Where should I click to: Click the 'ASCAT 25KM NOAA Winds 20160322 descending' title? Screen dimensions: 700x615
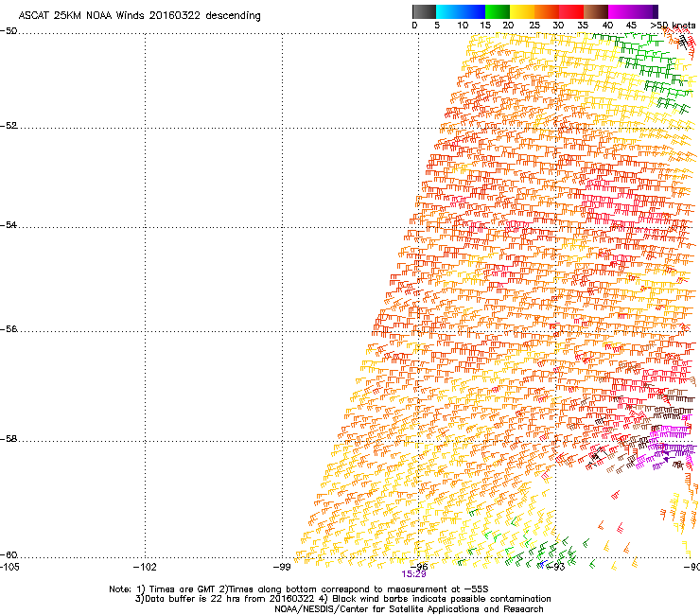139,16
